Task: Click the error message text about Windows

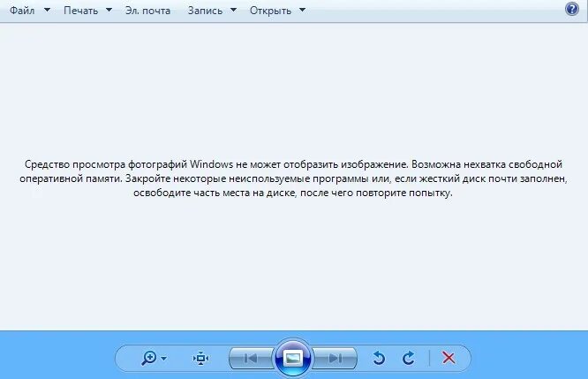Action: coord(293,178)
